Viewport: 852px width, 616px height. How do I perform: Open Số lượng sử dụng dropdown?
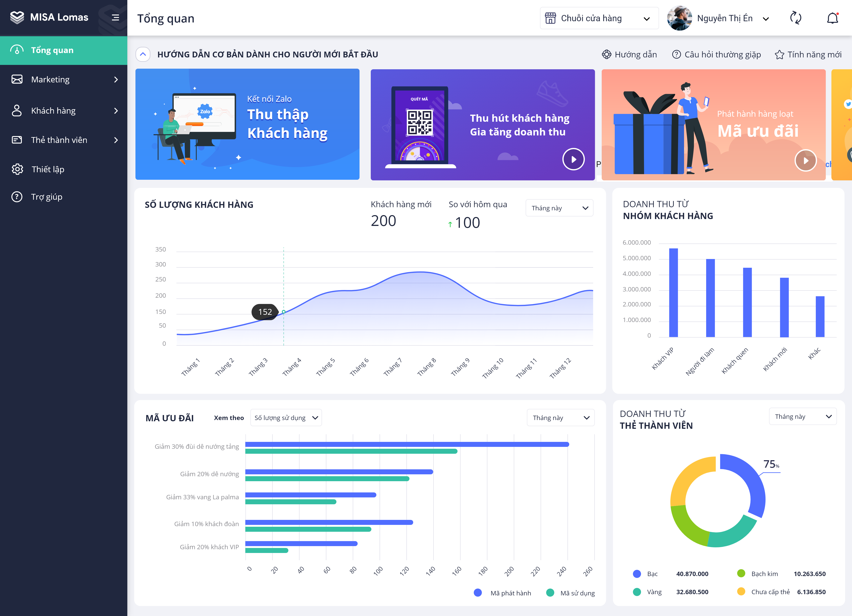click(x=286, y=418)
